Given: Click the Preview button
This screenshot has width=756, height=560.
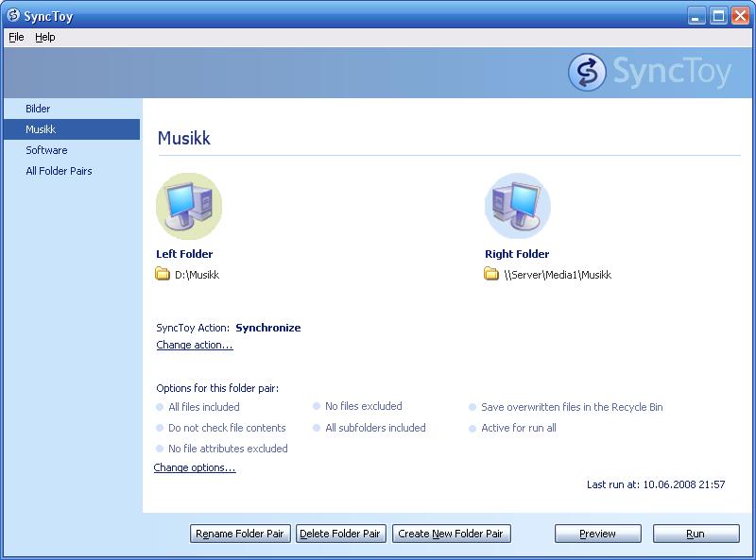Looking at the screenshot, I should click(598, 534).
